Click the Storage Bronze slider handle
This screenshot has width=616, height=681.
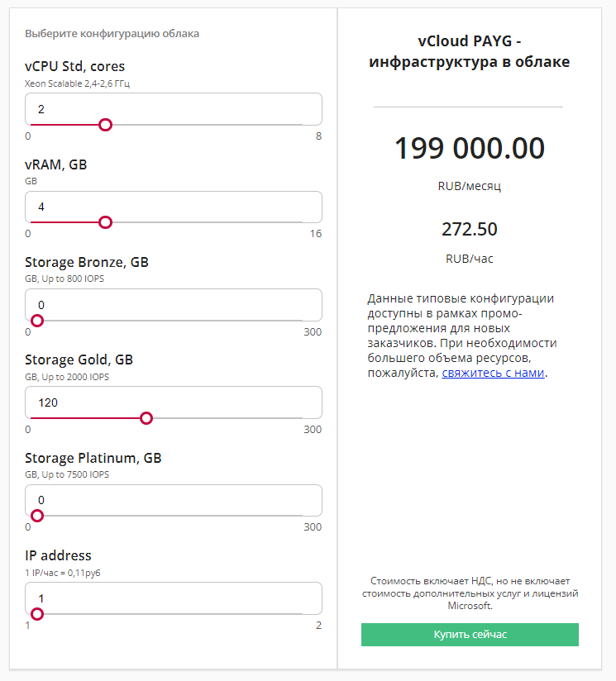click(x=36, y=321)
